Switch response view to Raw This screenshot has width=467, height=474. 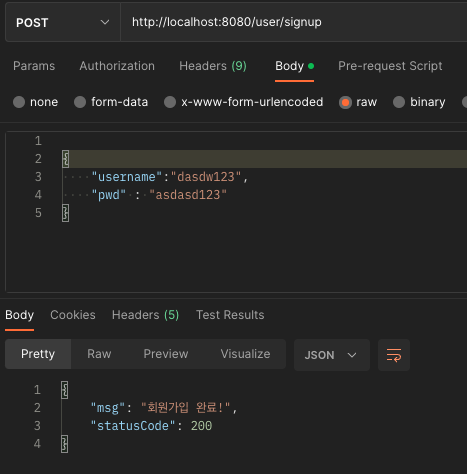coord(99,354)
